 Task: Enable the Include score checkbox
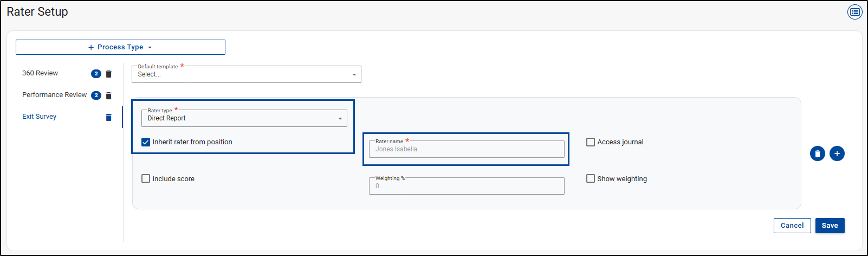(146, 178)
